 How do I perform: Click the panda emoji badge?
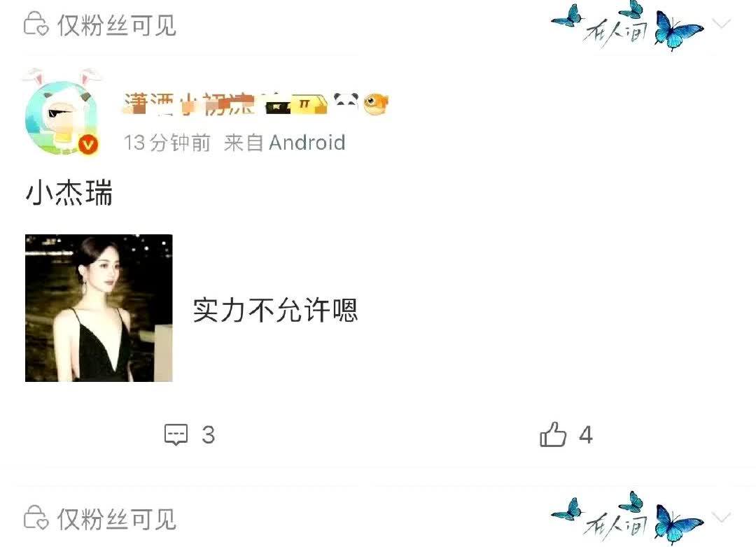(x=346, y=101)
